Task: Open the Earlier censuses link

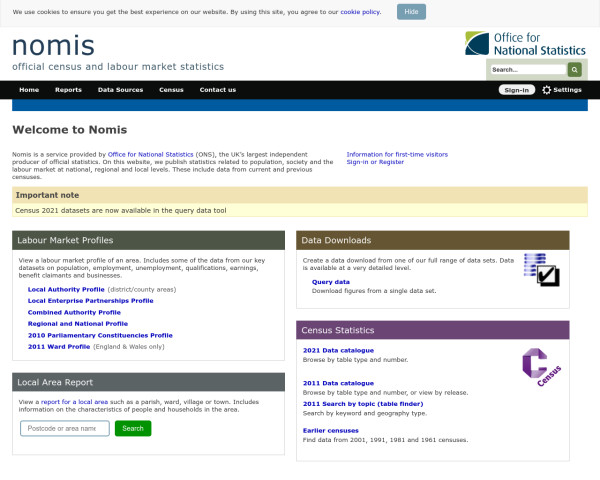Action: coord(331,431)
